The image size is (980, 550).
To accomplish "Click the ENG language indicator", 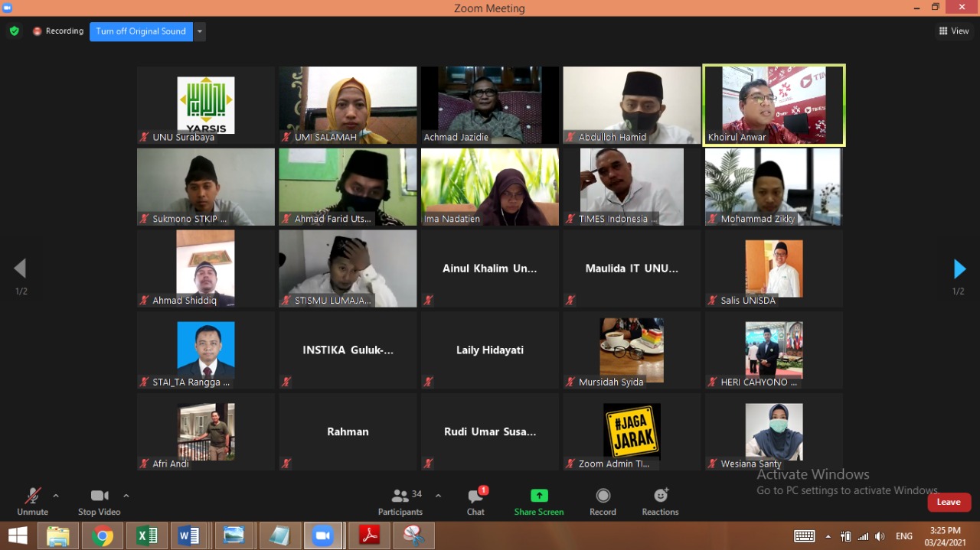I will click(904, 536).
